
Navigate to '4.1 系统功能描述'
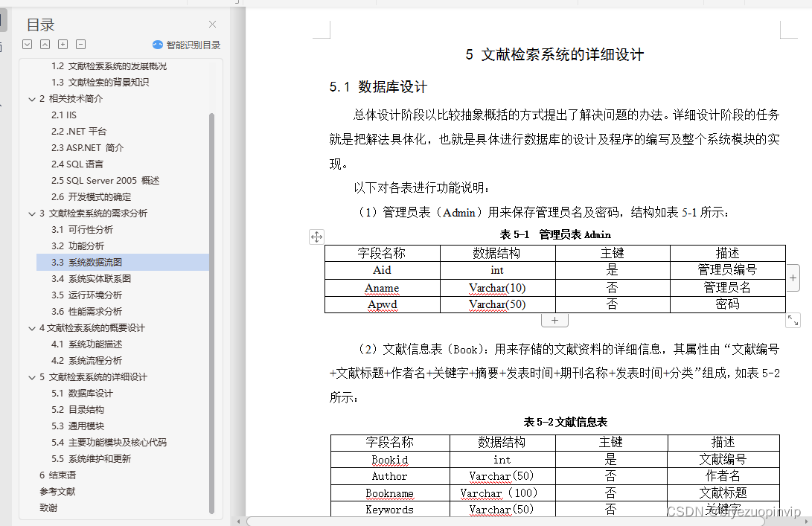coord(86,344)
